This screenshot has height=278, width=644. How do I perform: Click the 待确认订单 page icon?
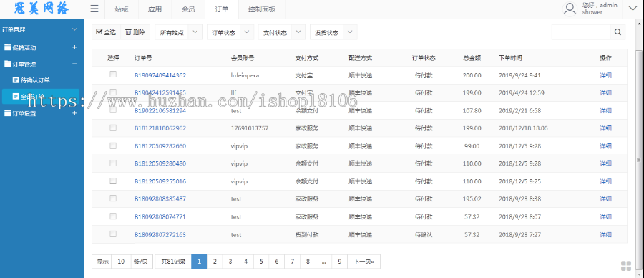coord(16,80)
